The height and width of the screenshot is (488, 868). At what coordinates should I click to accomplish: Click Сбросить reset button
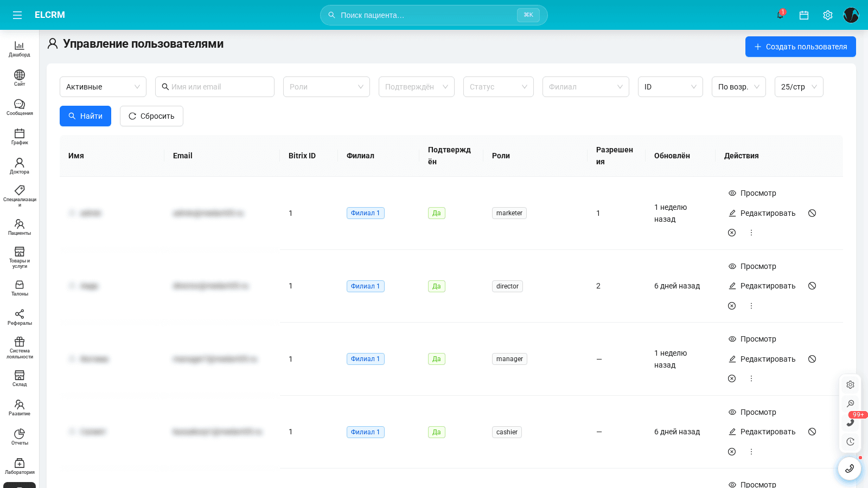pos(151,116)
